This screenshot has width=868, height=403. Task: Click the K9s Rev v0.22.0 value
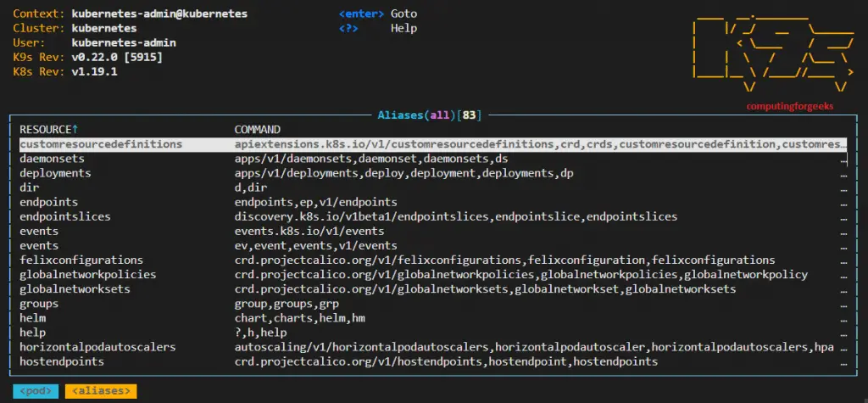pyautogui.click(x=117, y=57)
